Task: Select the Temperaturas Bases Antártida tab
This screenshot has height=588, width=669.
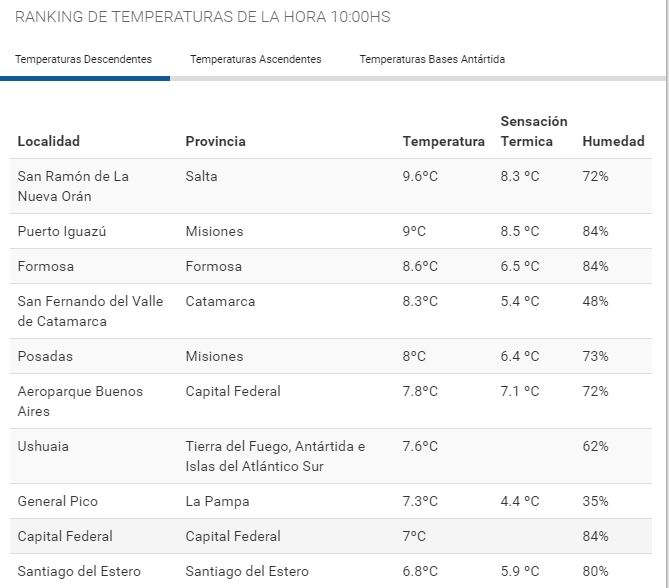Action: [432, 59]
